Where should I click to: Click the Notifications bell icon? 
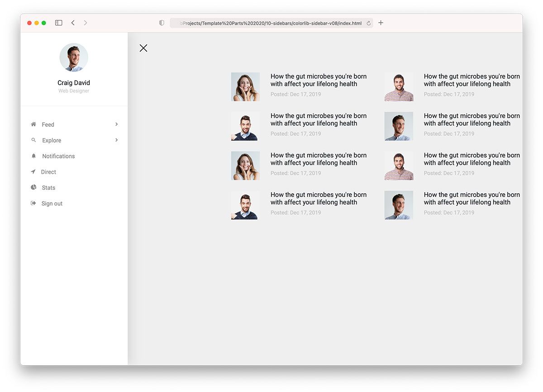[x=33, y=156]
